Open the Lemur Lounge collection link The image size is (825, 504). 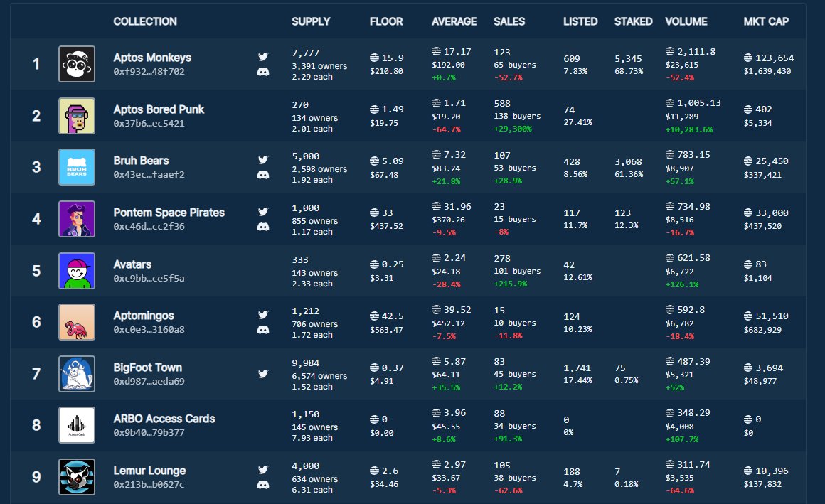coord(149,471)
